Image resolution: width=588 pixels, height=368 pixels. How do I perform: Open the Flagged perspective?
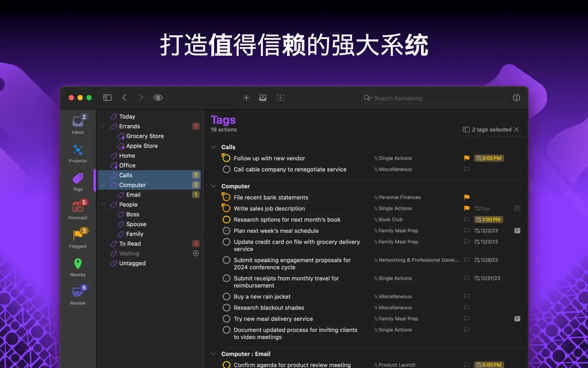(78, 238)
